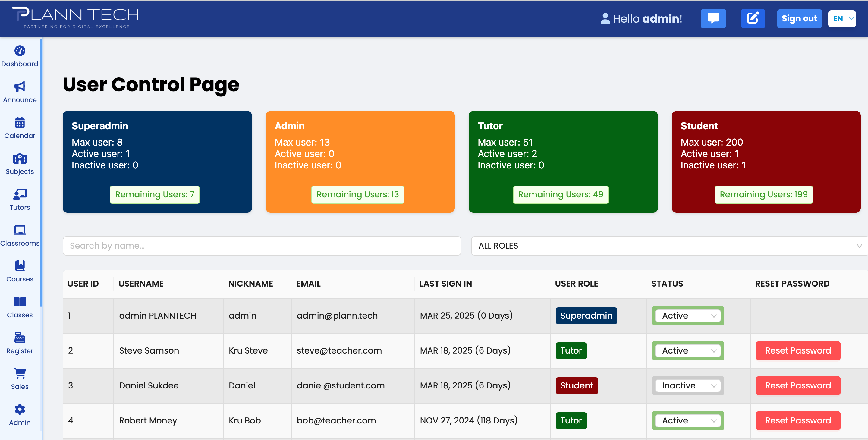
Task: Go to Subjects sidebar icon
Action: pos(20,159)
